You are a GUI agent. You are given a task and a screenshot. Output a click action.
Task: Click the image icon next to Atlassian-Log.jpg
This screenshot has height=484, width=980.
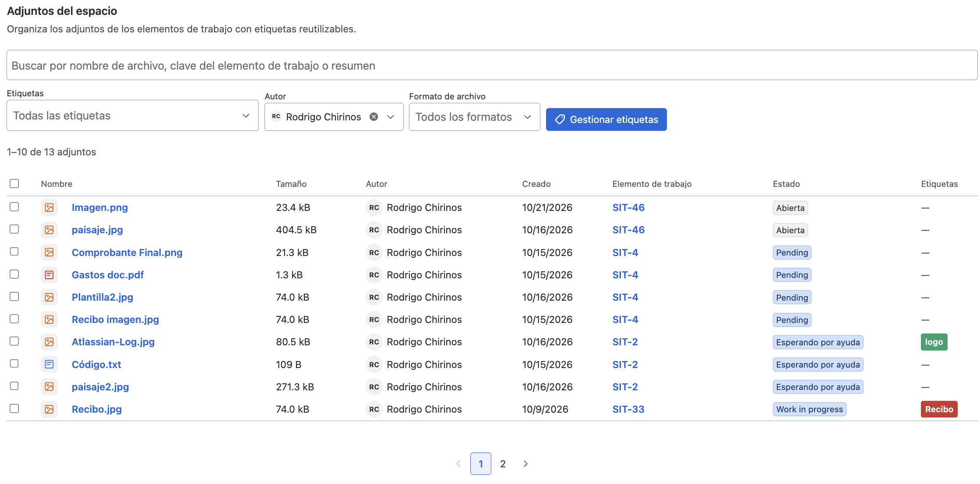click(x=49, y=342)
